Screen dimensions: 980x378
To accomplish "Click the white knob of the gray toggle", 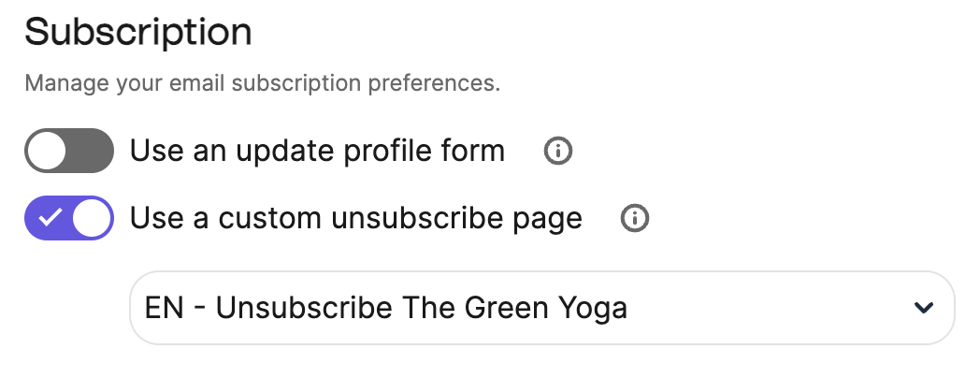I will (48, 151).
